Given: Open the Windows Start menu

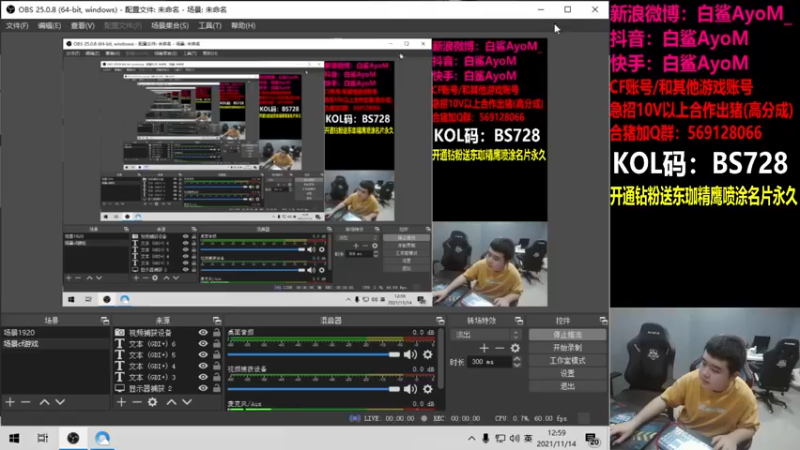Looking at the screenshot, I should pyautogui.click(x=14, y=438).
